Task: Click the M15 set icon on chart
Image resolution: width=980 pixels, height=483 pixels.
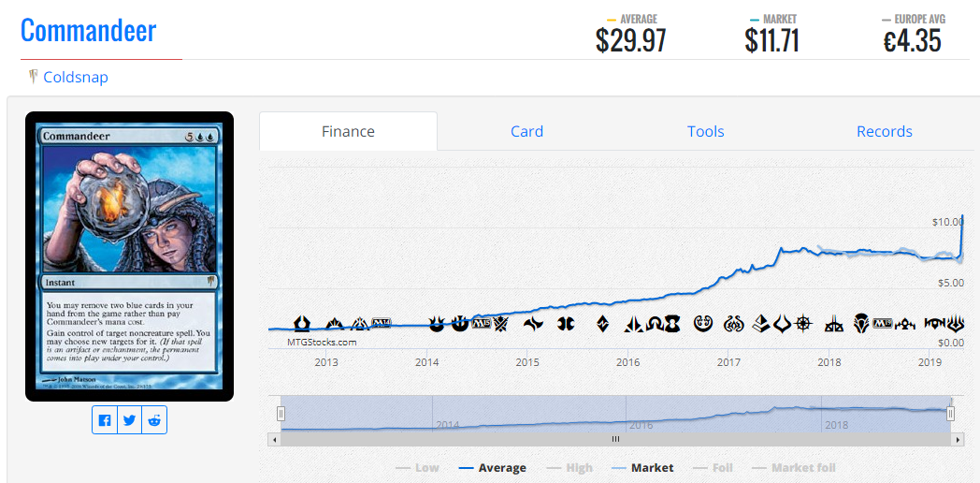Action: (x=480, y=324)
